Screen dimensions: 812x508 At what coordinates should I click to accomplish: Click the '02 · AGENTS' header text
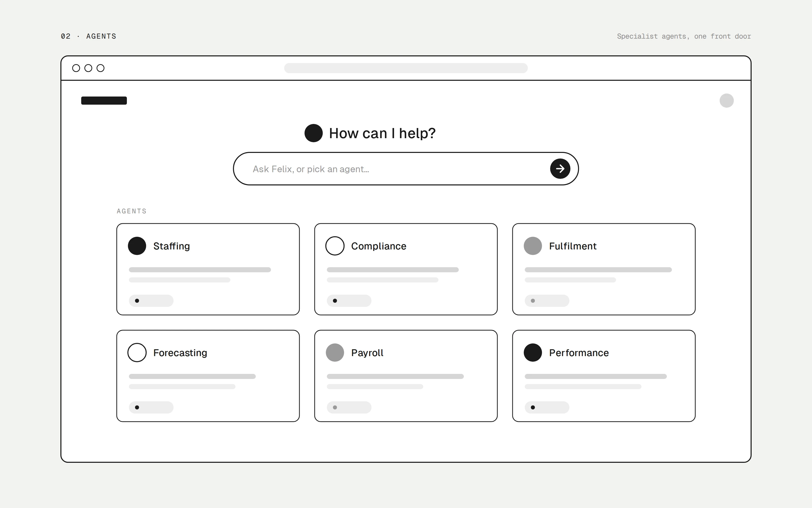[89, 36]
